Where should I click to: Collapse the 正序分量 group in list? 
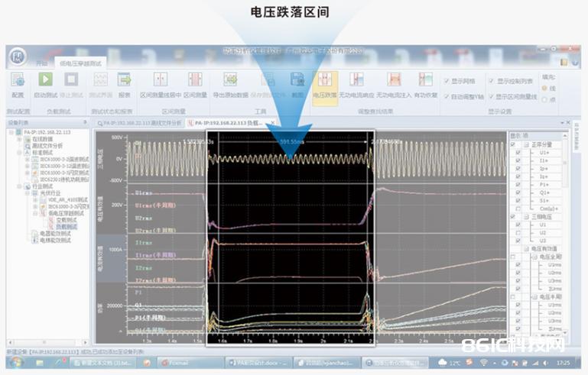[526, 144]
